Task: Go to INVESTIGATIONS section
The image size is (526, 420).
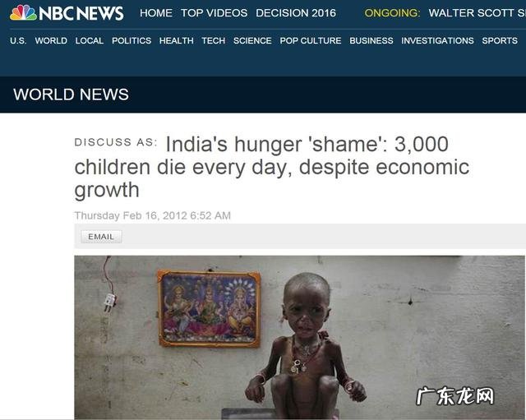Action: [x=437, y=40]
